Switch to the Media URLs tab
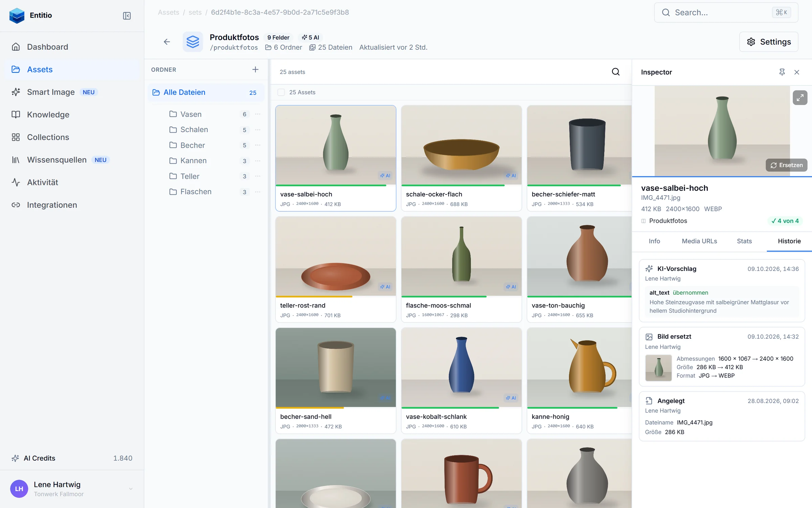The image size is (812, 508). (699, 241)
